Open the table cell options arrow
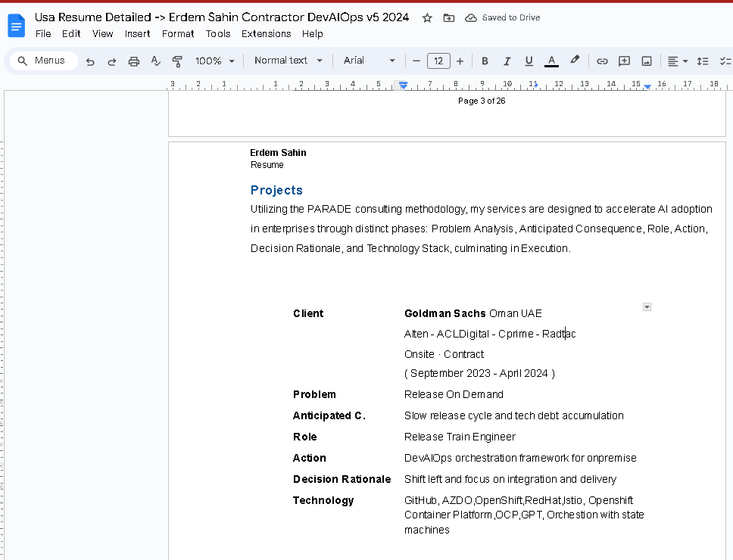The height and width of the screenshot is (560, 733). [647, 306]
